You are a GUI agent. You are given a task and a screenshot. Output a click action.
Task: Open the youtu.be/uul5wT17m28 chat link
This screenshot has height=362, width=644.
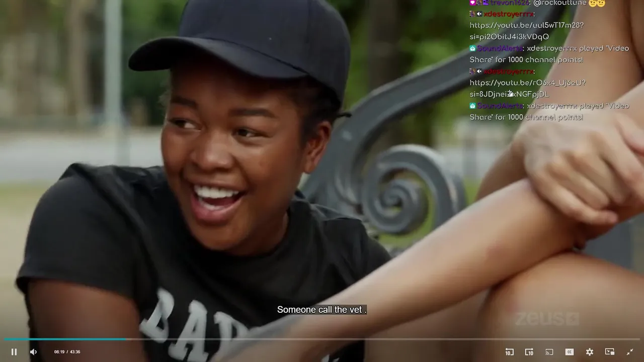[527, 31]
